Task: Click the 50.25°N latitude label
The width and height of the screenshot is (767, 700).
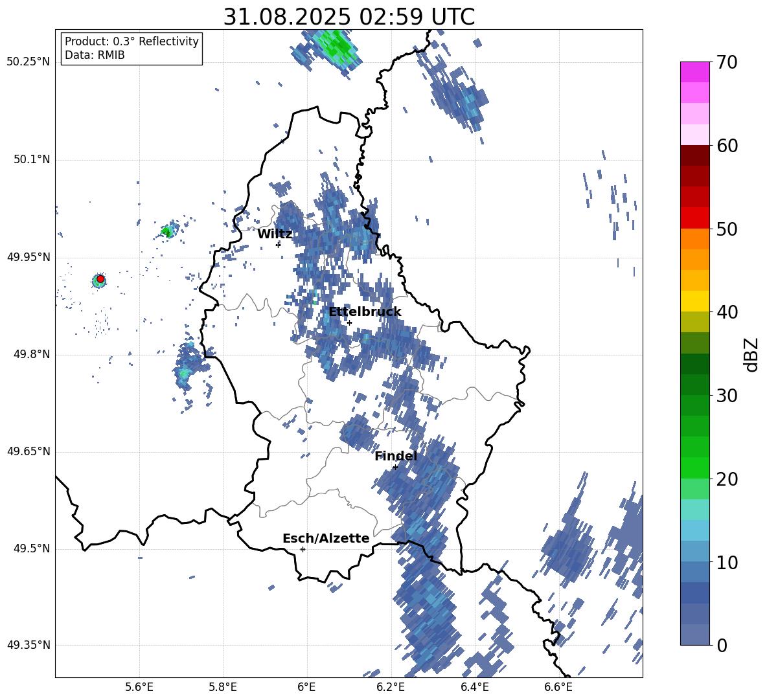Action: click(29, 62)
